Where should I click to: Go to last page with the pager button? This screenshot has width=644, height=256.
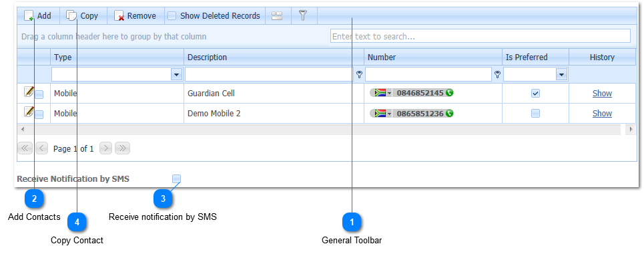122,148
